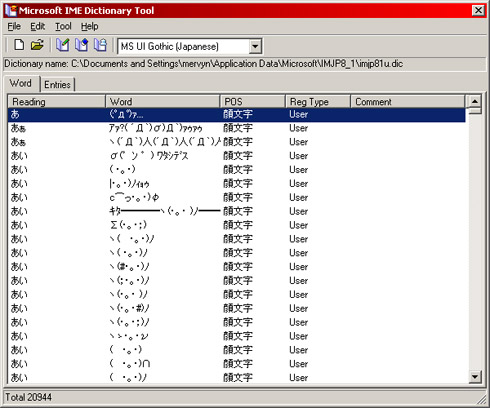Open the Edit menu
The width and height of the screenshot is (490, 408).
(37, 26)
